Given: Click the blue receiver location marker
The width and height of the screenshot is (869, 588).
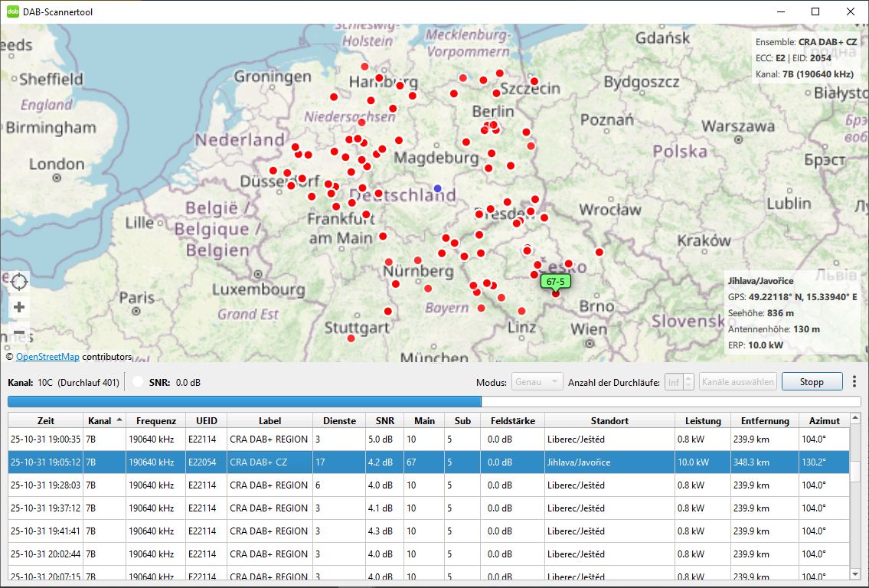Looking at the screenshot, I should (x=438, y=188).
